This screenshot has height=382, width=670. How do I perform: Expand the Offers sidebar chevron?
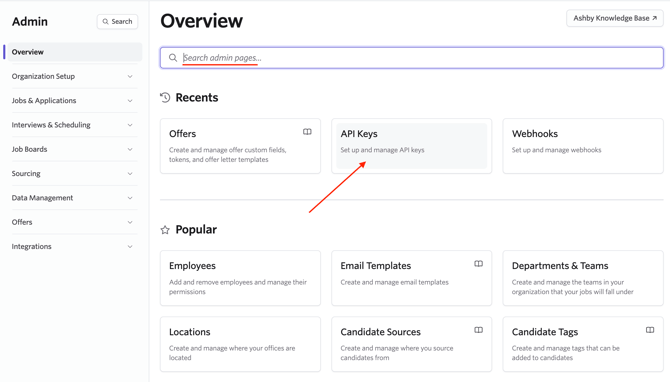130,223
